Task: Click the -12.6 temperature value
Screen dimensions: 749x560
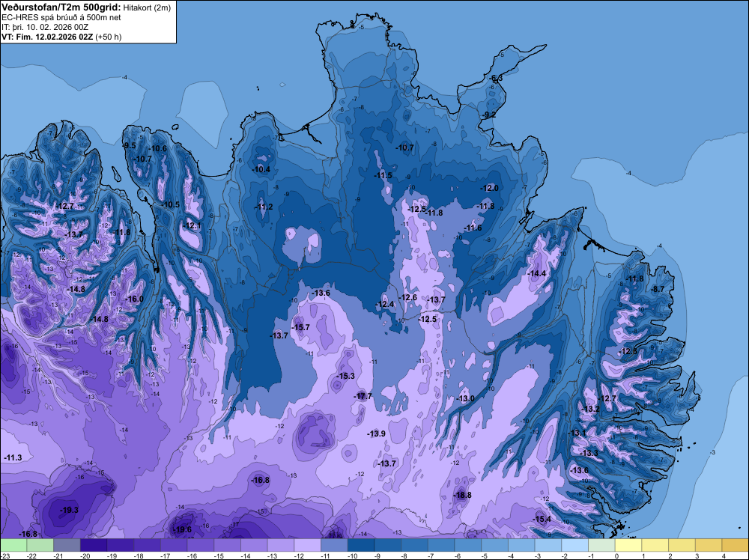Action: click(x=407, y=297)
